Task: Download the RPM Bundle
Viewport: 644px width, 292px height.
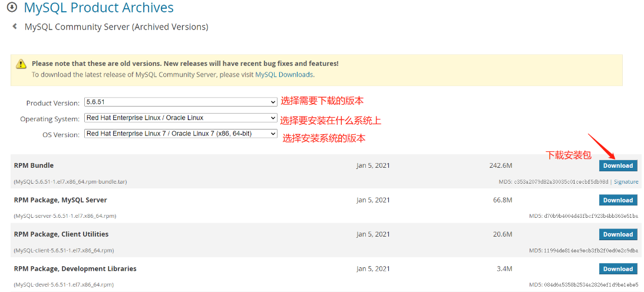Action: pos(617,165)
